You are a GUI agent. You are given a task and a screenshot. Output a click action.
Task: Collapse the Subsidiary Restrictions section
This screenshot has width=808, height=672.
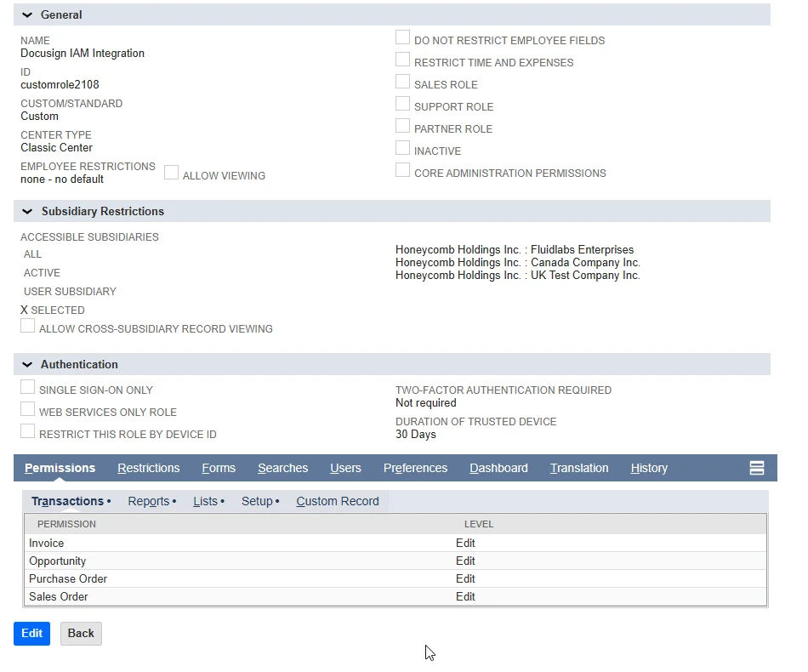27,211
